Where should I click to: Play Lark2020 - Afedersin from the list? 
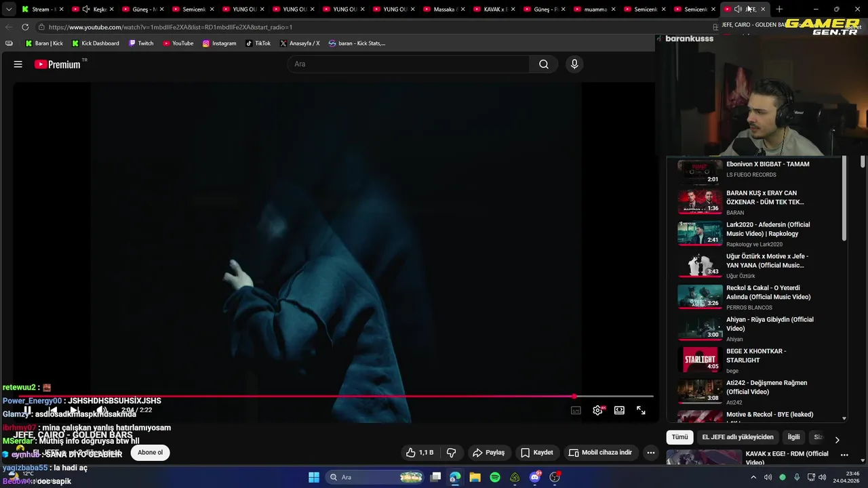click(x=768, y=229)
